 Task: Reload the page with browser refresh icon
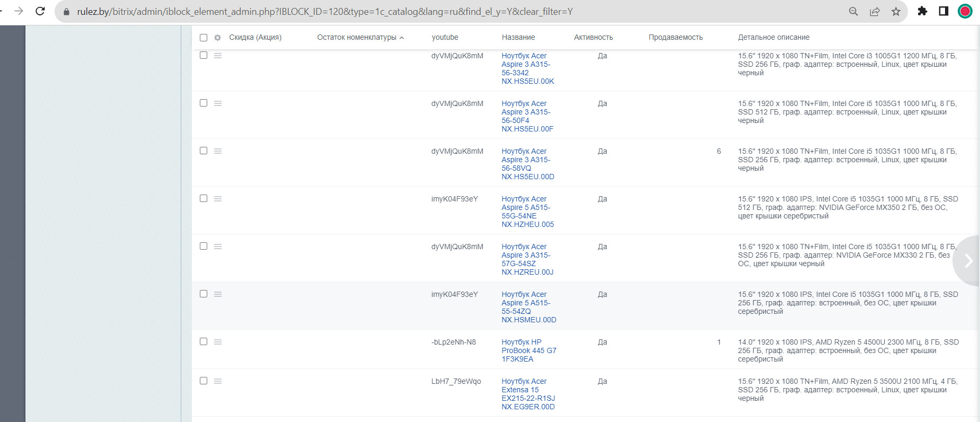(40, 11)
